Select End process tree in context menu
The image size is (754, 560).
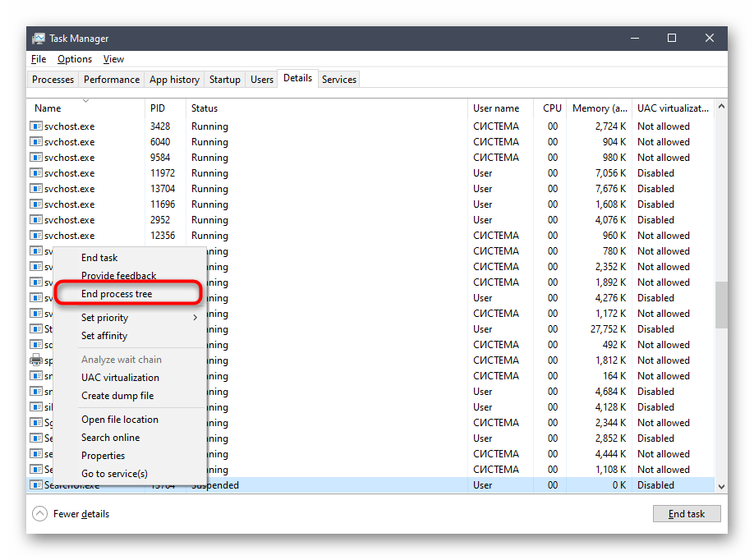point(117,294)
